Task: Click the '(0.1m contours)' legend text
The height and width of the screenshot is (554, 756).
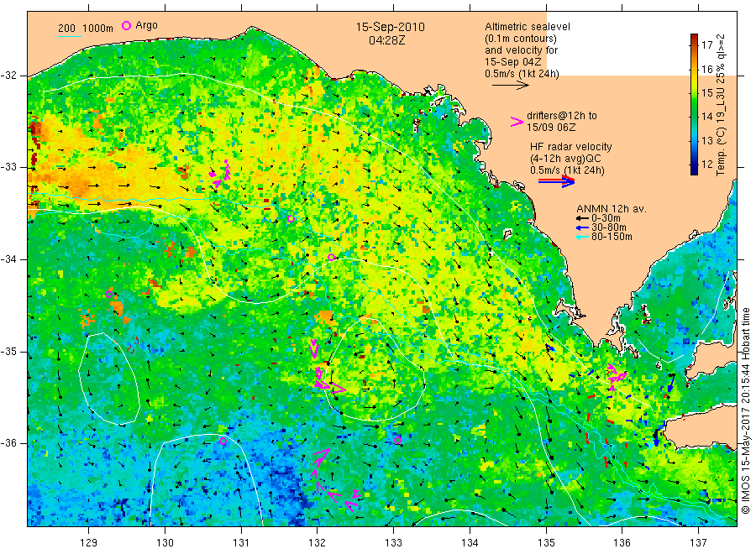Action: (x=521, y=39)
